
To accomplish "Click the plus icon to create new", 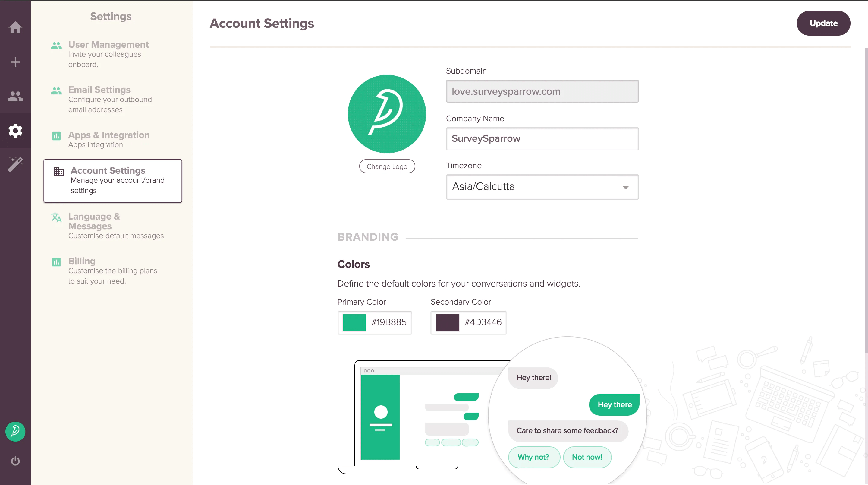I will (x=15, y=62).
